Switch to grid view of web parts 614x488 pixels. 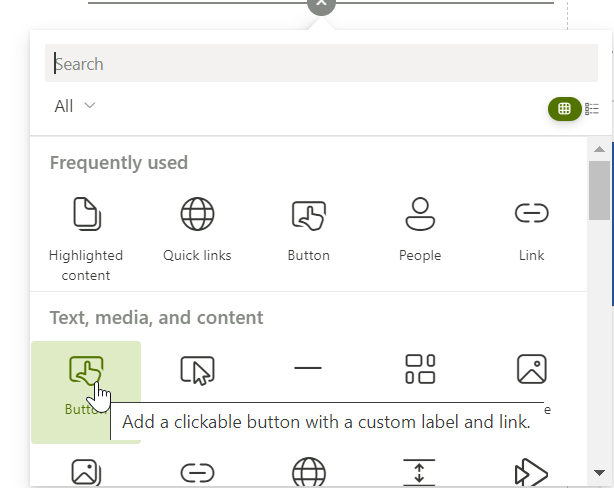click(x=564, y=108)
